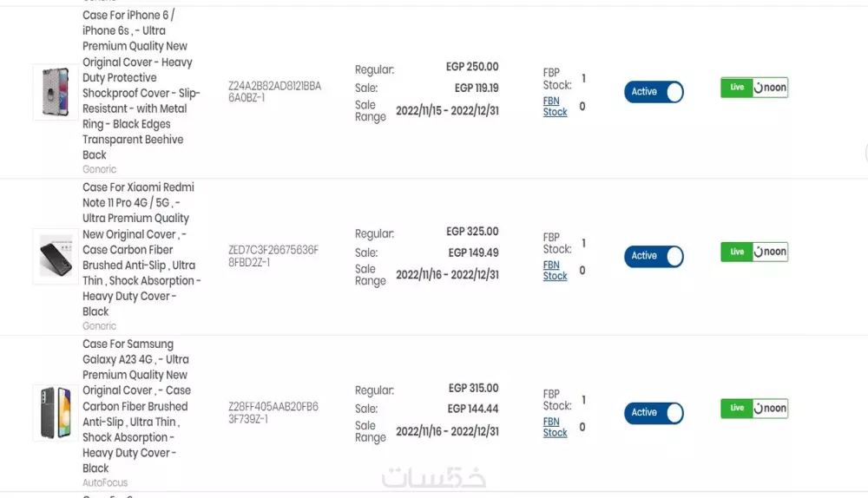This screenshot has height=498, width=868.
Task: Select SKU ZED7C3F26675636F8FBD2Z-1
Action: click(273, 256)
